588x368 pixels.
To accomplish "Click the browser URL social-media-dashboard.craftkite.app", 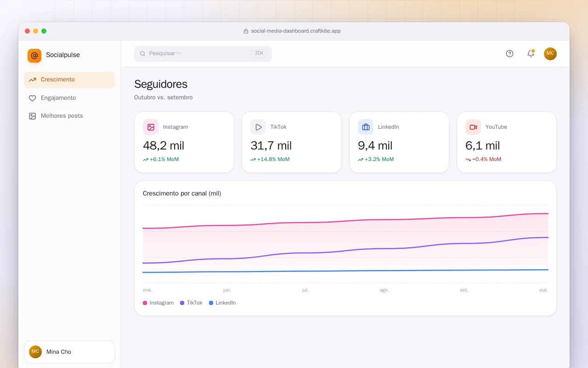I will (296, 31).
